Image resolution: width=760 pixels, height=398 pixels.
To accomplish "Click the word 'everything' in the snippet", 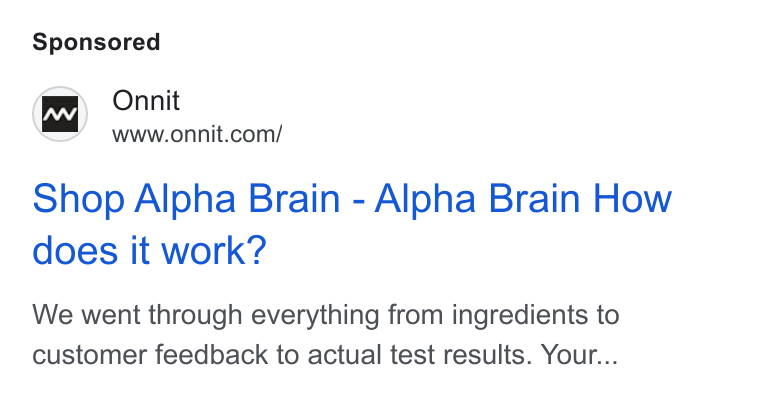I will [x=315, y=315].
